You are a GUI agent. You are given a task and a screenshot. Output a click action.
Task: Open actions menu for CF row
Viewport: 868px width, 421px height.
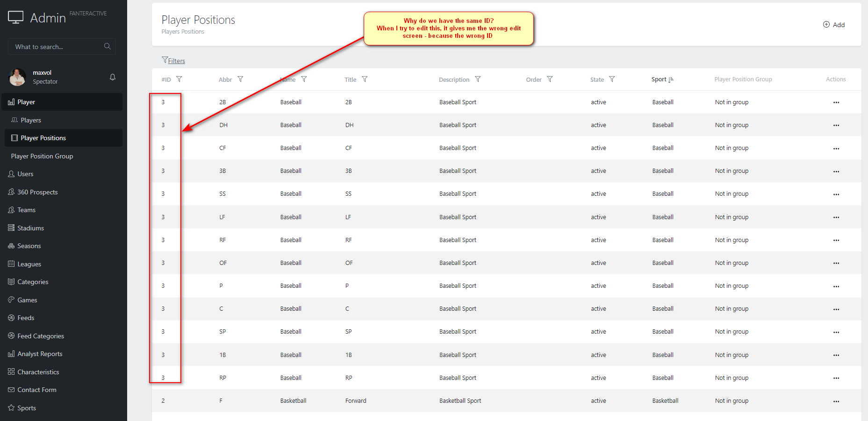836,148
